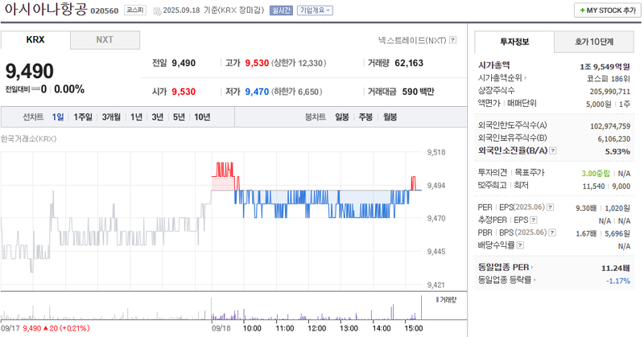Click the 코스피 market badge
Viewport: 644px width, 337px height.
(x=135, y=10)
